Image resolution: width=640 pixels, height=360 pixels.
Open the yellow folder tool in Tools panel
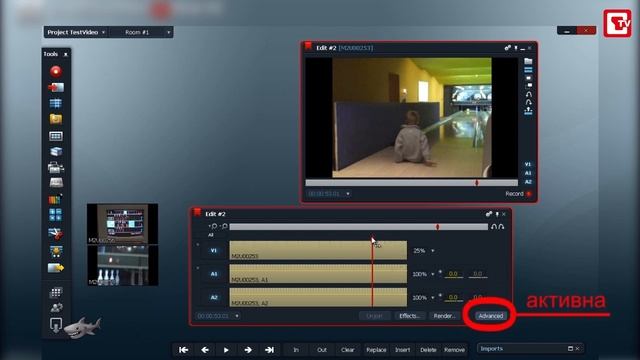click(x=56, y=119)
